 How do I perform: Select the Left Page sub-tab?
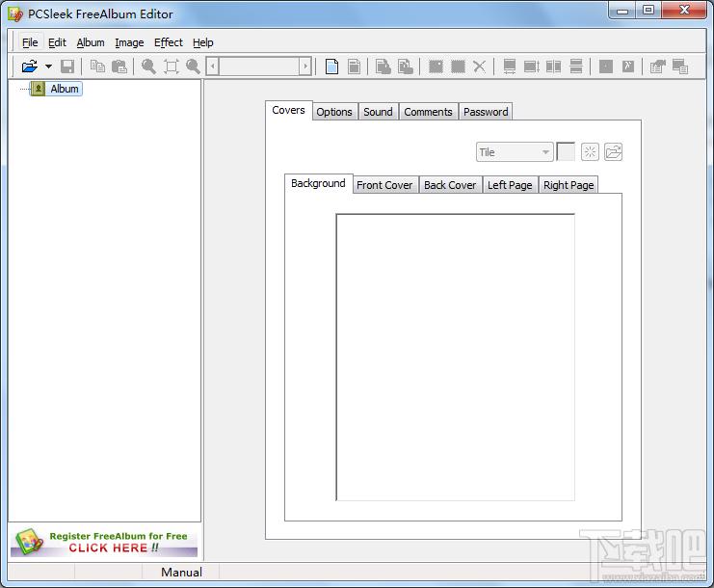(x=510, y=185)
